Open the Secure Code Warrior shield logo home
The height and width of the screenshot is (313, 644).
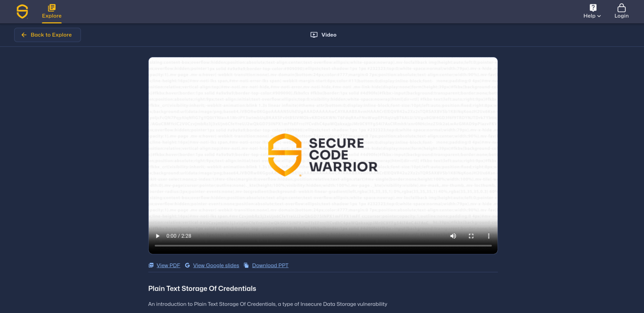22,12
